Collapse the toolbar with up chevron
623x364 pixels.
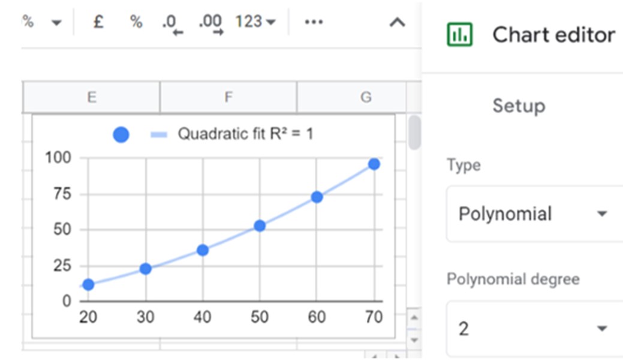(397, 22)
